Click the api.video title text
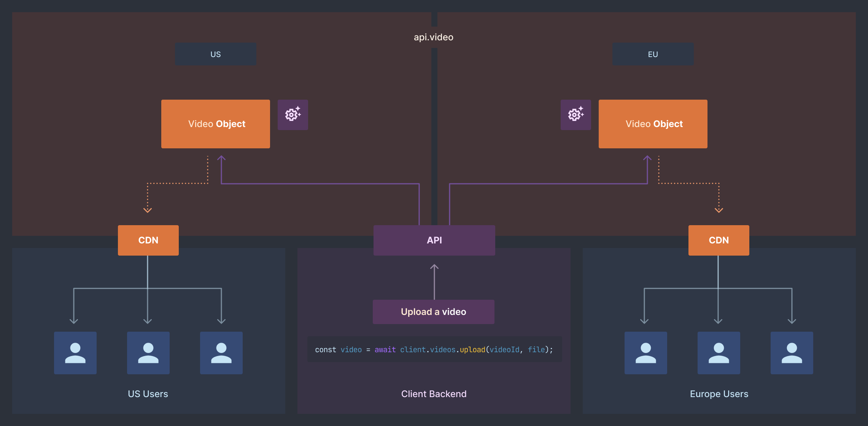868x426 pixels. (434, 37)
